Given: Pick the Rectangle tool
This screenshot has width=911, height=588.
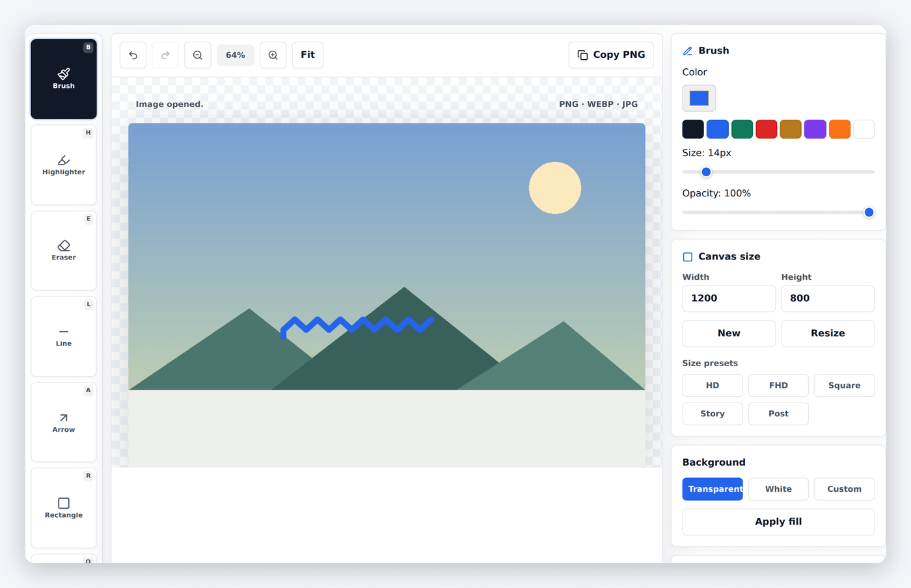Looking at the screenshot, I should coord(64,508).
